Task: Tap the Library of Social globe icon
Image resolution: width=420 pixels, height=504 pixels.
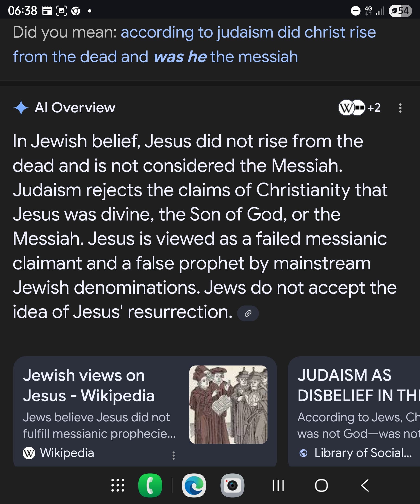Action: (303, 453)
